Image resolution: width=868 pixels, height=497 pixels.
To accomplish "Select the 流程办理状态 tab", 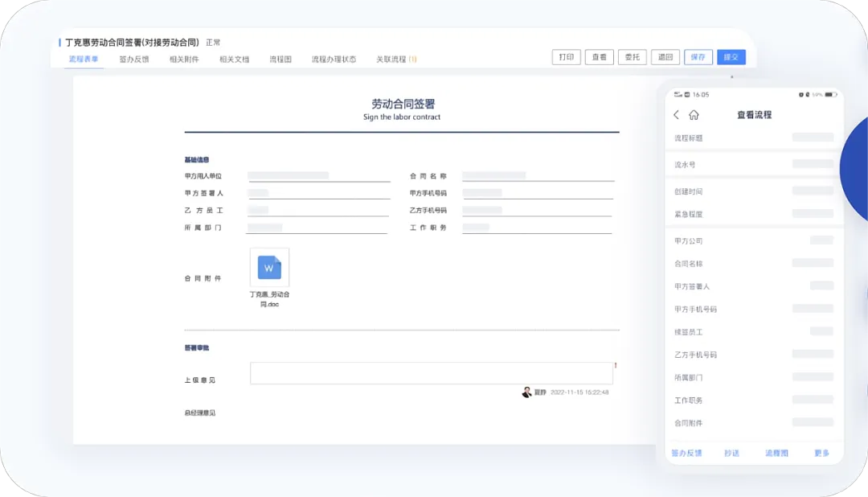I will coord(334,60).
